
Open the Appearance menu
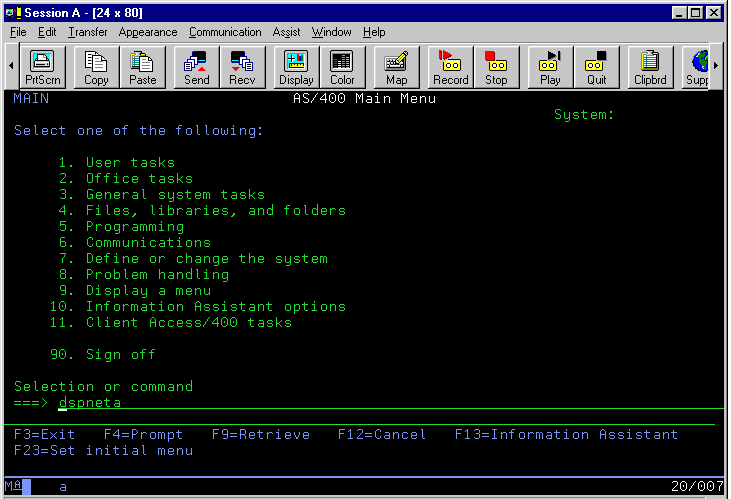point(148,32)
